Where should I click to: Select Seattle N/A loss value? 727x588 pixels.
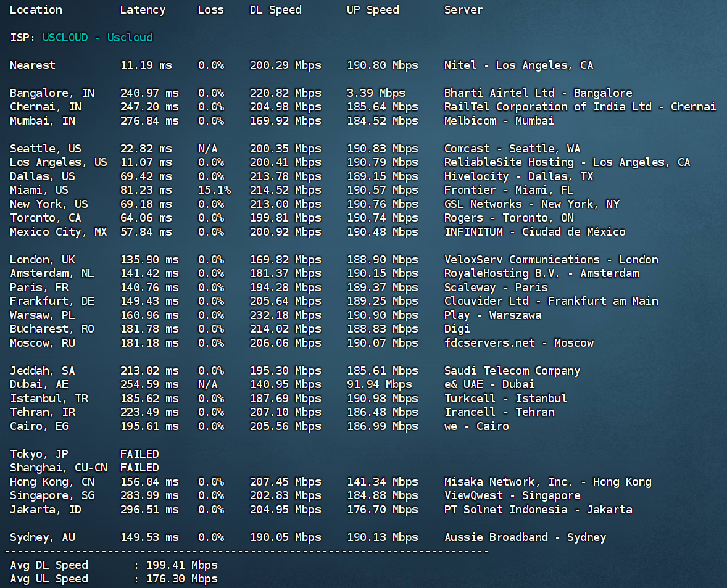(x=208, y=149)
